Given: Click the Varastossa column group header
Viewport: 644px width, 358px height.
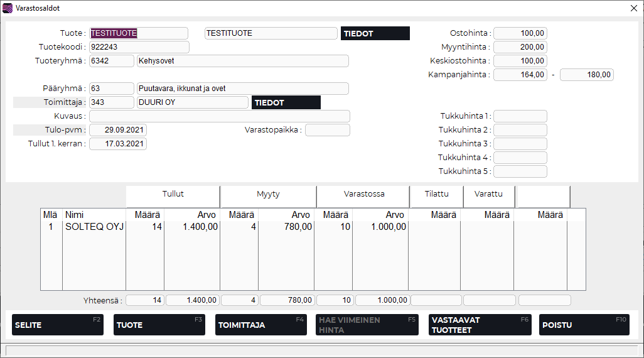Looking at the screenshot, I should (364, 195).
